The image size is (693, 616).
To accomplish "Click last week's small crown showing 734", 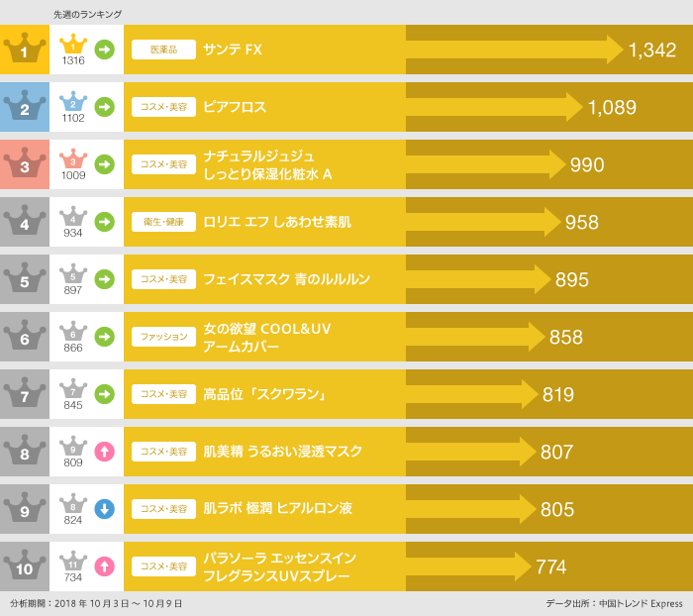I will [73, 563].
